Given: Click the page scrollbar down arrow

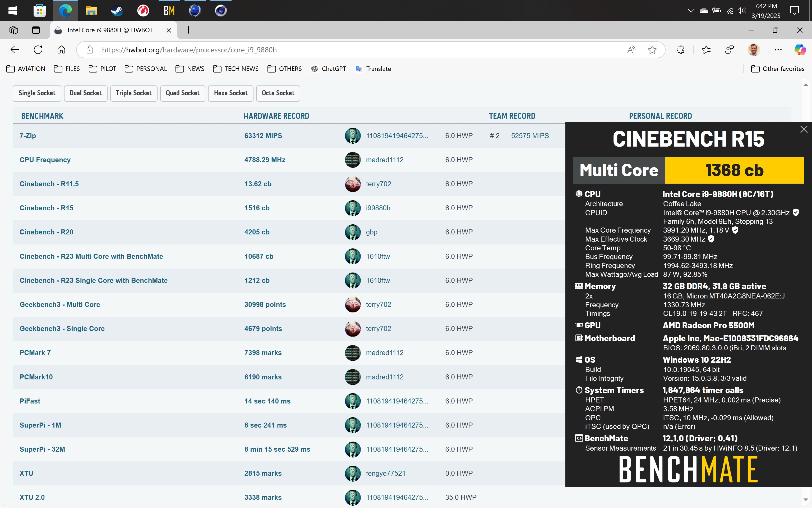Looking at the screenshot, I should click(x=806, y=500).
